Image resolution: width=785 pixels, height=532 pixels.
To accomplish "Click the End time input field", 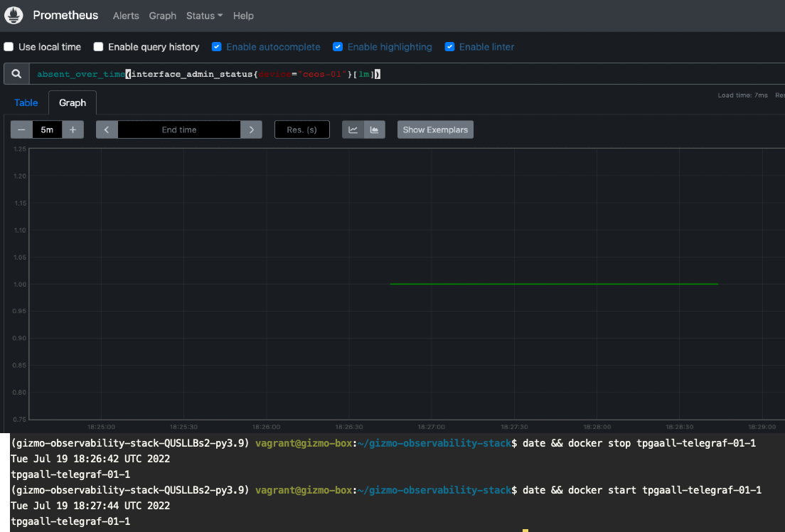I will click(x=179, y=129).
